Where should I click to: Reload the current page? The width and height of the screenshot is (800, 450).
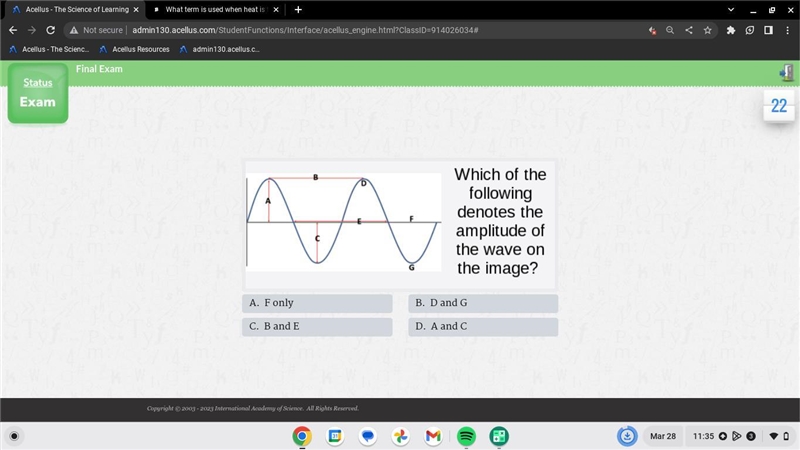coord(51,30)
